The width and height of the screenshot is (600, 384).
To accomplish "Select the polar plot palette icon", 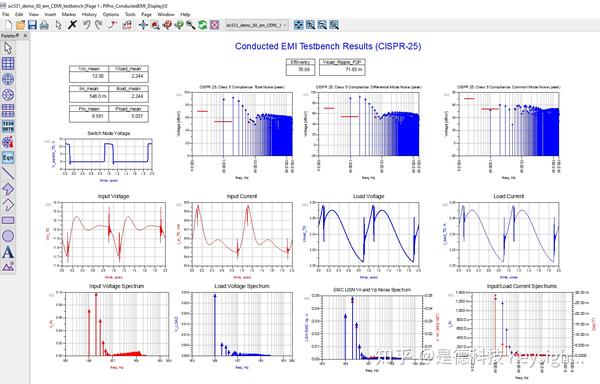I will coord(8,79).
